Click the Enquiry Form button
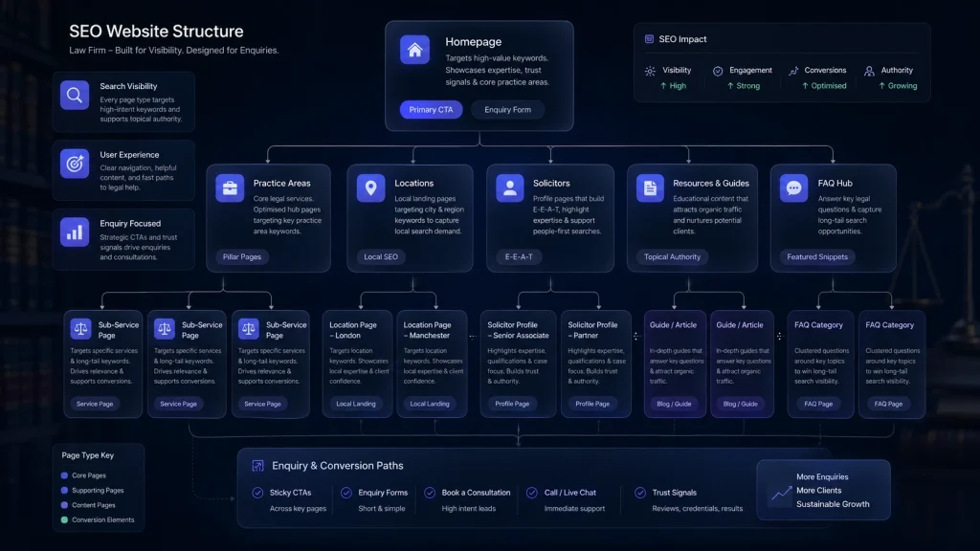The image size is (980, 551). pos(507,109)
